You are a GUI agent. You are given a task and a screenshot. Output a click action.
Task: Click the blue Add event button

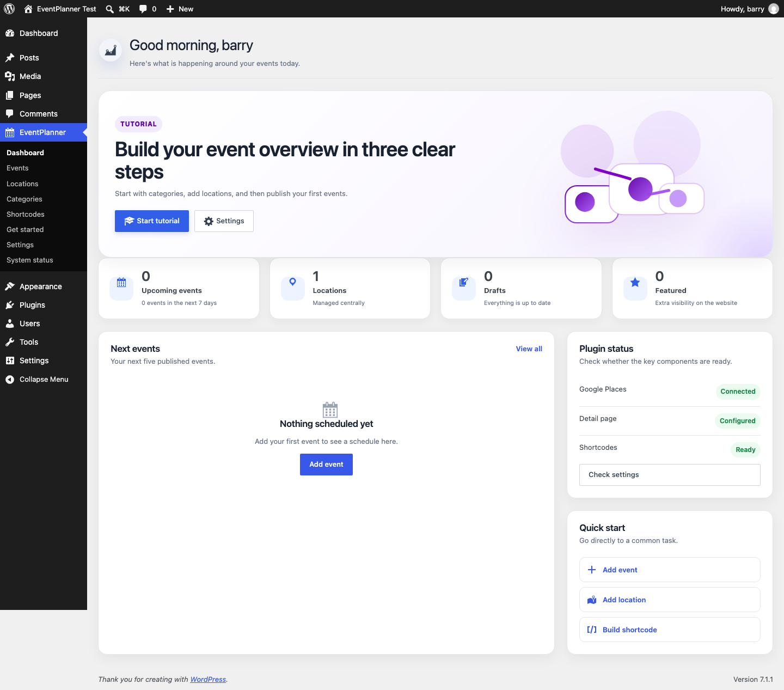pyautogui.click(x=326, y=465)
